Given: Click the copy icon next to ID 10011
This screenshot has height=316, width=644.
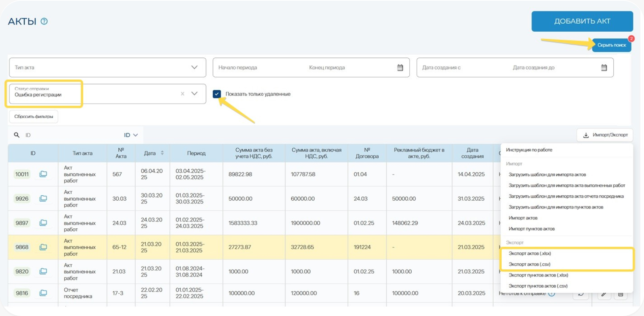Looking at the screenshot, I should (x=43, y=174).
